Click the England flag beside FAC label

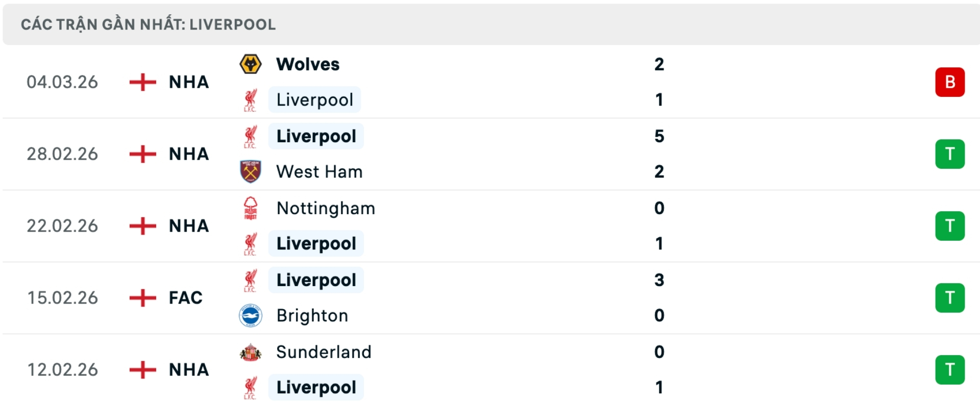click(141, 297)
